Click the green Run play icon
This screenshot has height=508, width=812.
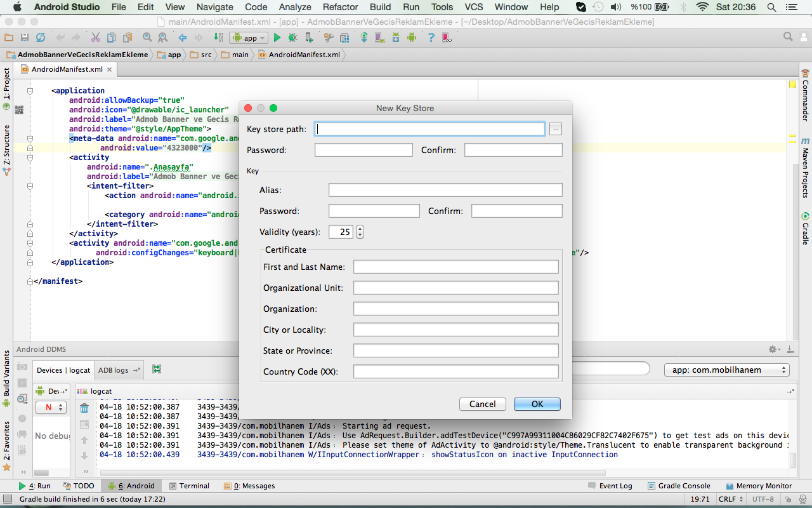[x=277, y=38]
